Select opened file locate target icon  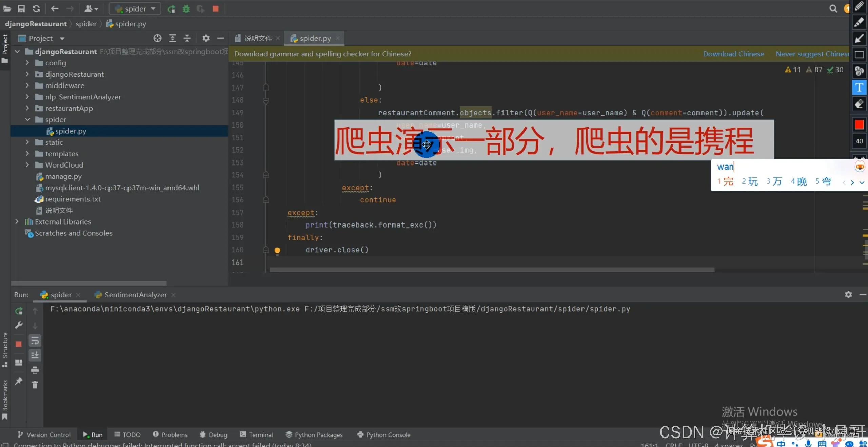point(157,38)
